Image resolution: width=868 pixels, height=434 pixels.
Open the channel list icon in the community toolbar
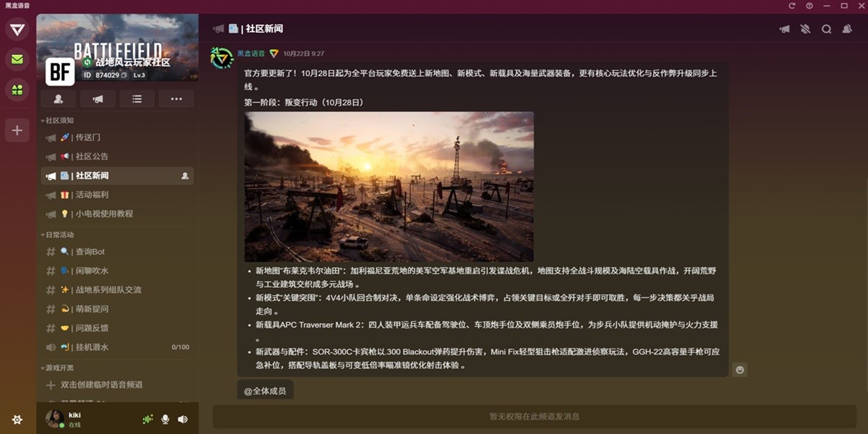point(137,98)
